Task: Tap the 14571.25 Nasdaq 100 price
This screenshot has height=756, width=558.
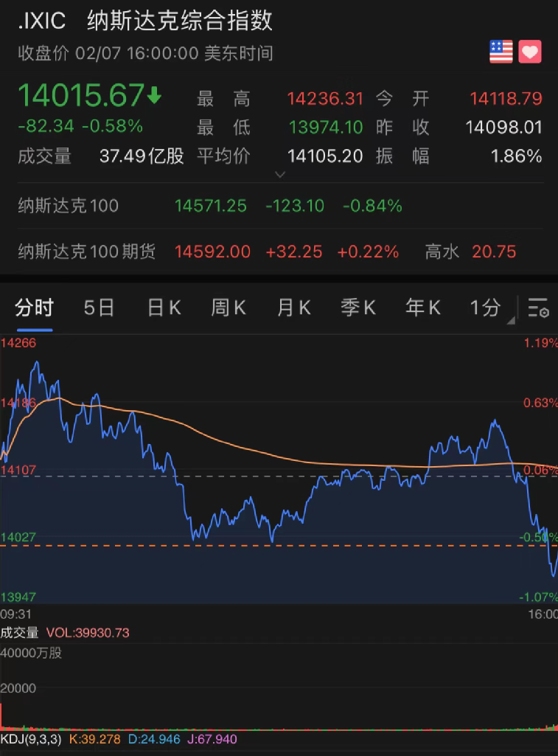Action: 211,206
